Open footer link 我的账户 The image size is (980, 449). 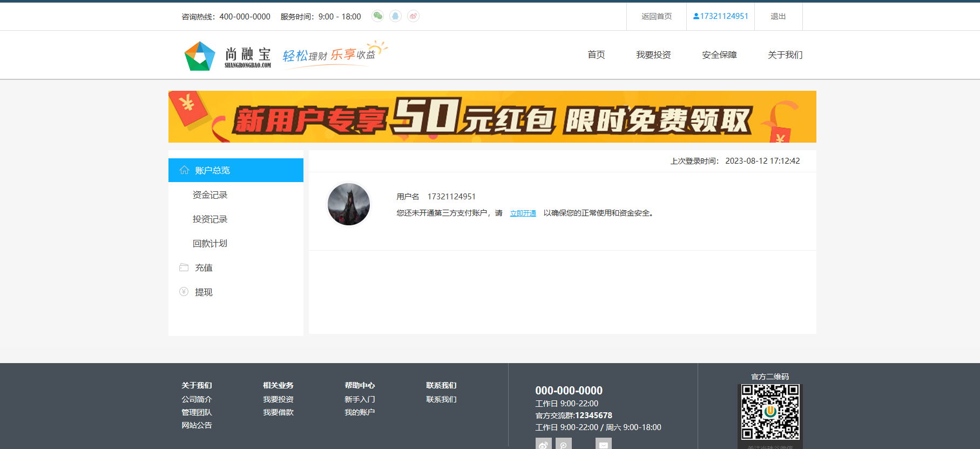pyautogui.click(x=360, y=412)
